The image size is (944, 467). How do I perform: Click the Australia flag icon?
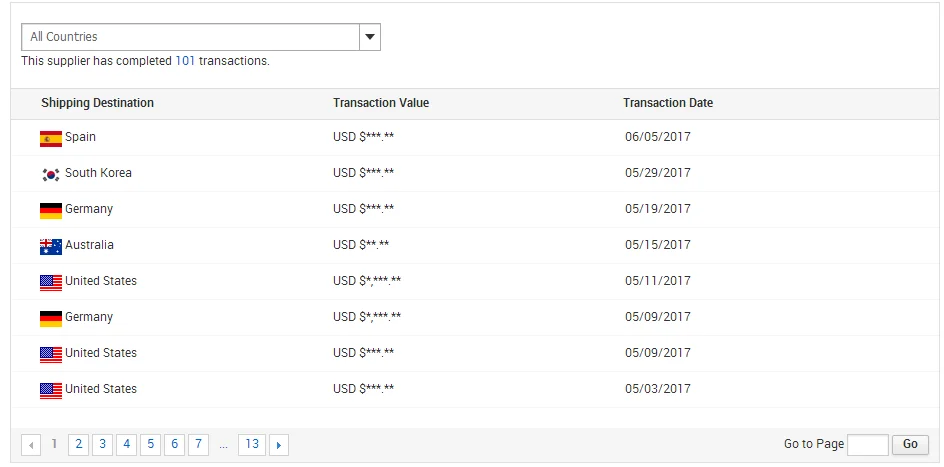click(50, 246)
